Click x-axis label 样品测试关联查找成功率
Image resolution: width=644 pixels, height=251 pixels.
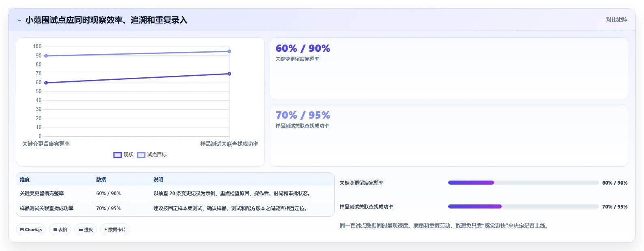[x=229, y=144]
